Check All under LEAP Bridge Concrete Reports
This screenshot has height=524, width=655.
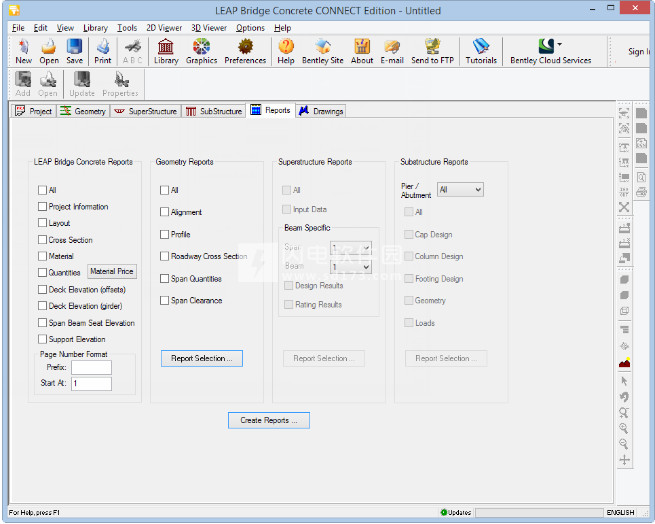(x=42, y=190)
